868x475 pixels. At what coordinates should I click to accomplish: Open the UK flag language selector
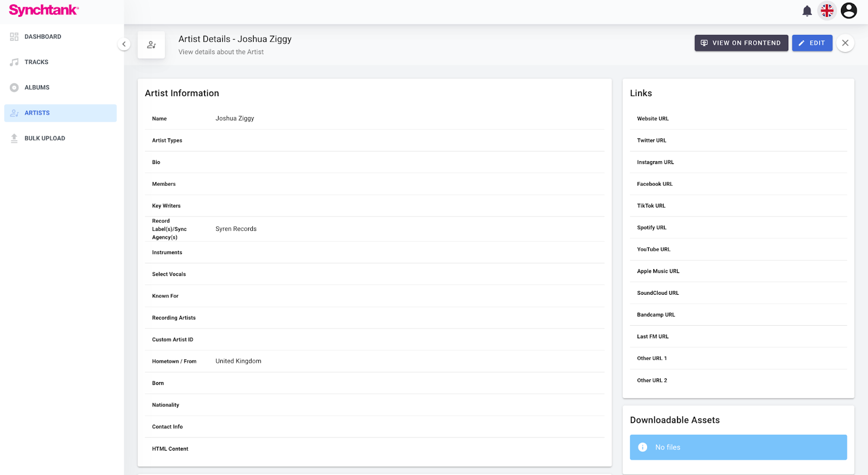pos(827,11)
